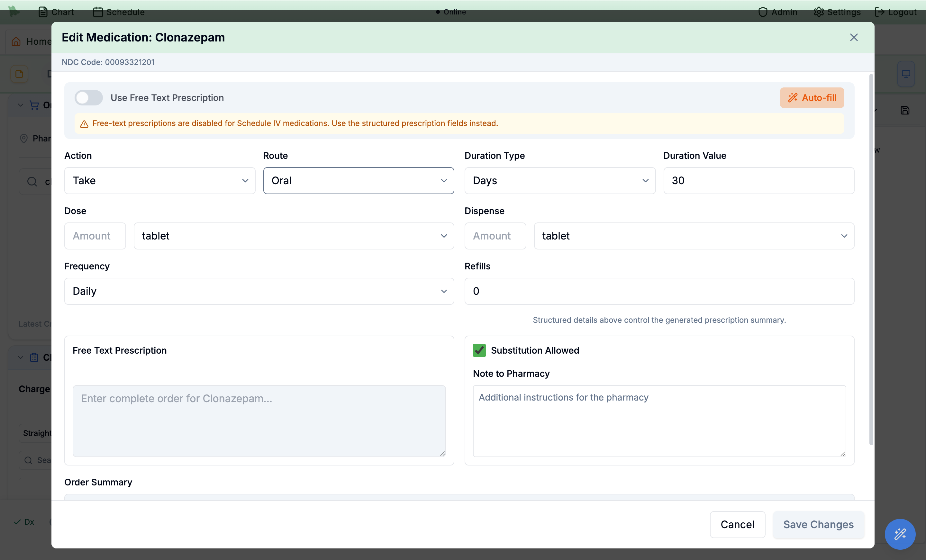
Task: Select the Logout menu item
Action: pos(895,12)
